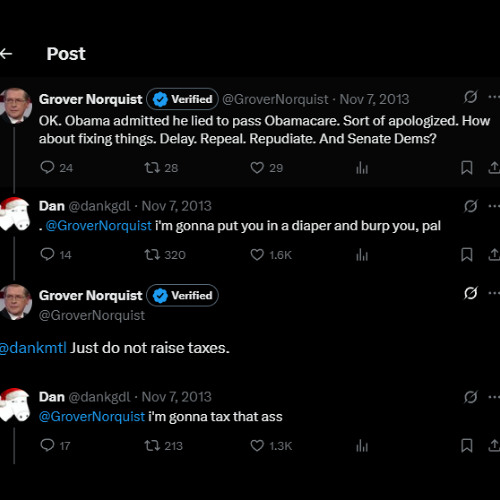Bookmark the Obamacare post
Image resolution: width=500 pixels, height=500 pixels.
(x=466, y=168)
